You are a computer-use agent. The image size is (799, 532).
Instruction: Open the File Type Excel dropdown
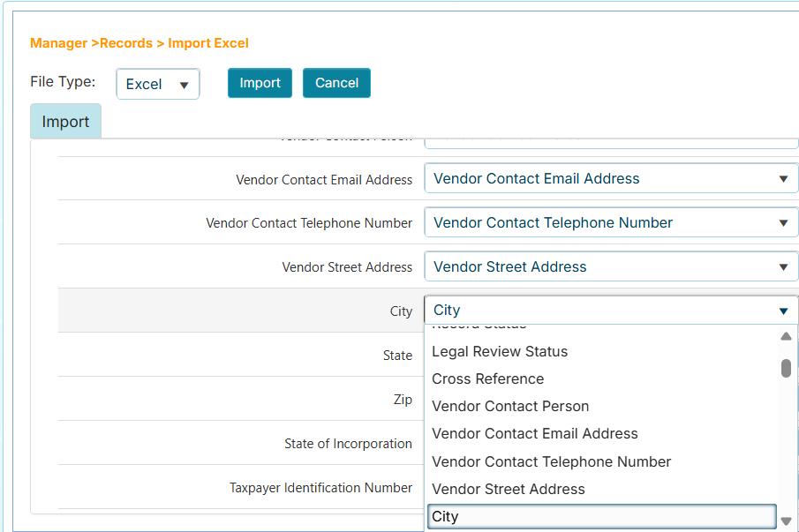pos(158,85)
